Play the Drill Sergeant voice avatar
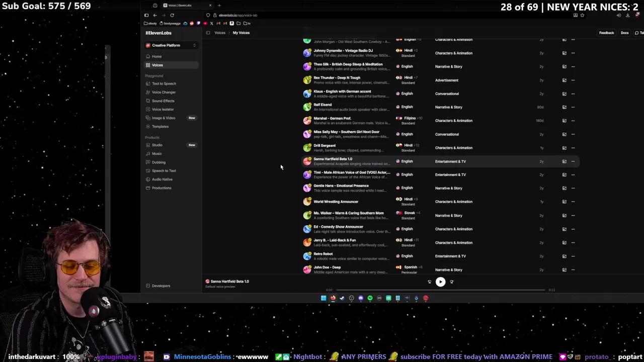The height and width of the screenshot is (362, 644). [307, 148]
